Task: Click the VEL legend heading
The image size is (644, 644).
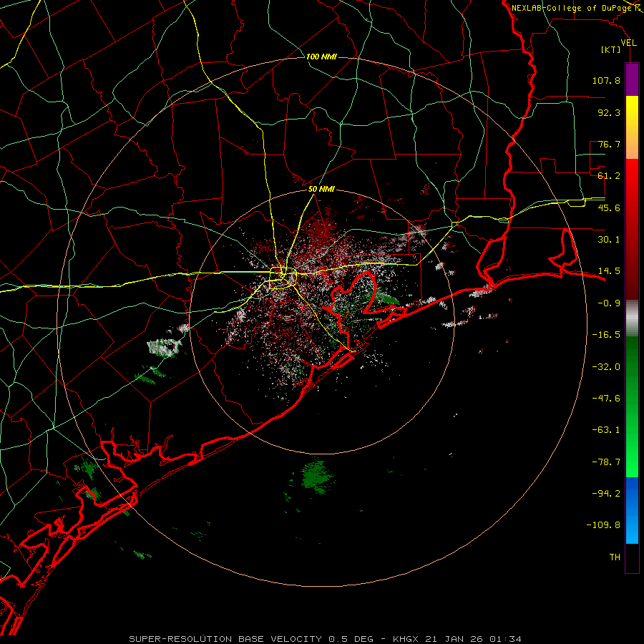Action: [x=628, y=43]
